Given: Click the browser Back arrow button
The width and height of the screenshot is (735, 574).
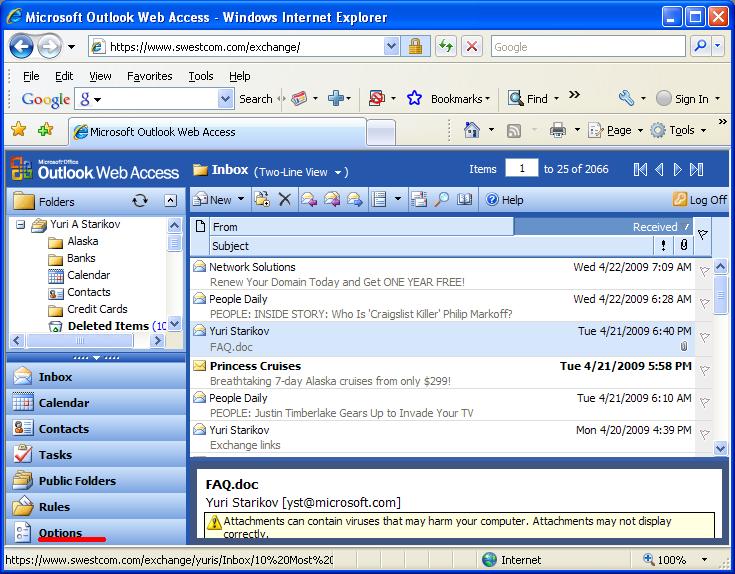Looking at the screenshot, I should 22,46.
